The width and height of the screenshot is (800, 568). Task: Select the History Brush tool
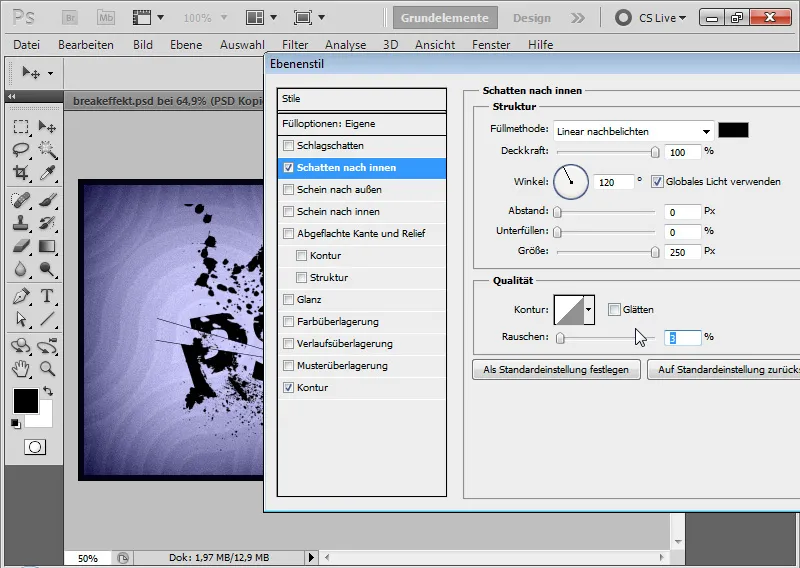[47, 223]
